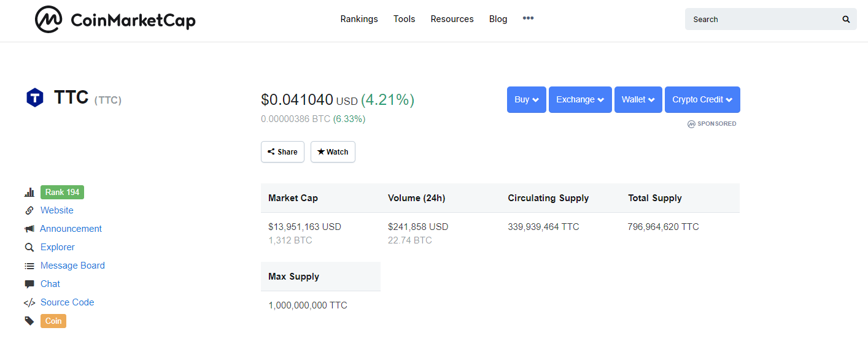Click the TTC coin name heading
Screen dimensions: 868x352
tap(71, 98)
